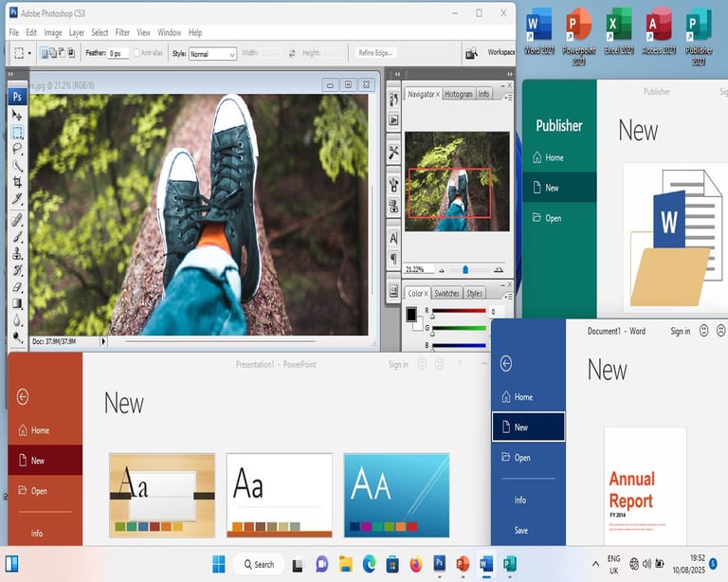This screenshot has width=728, height=582.
Task: Switch to the Histogram tab
Action: [x=458, y=94]
